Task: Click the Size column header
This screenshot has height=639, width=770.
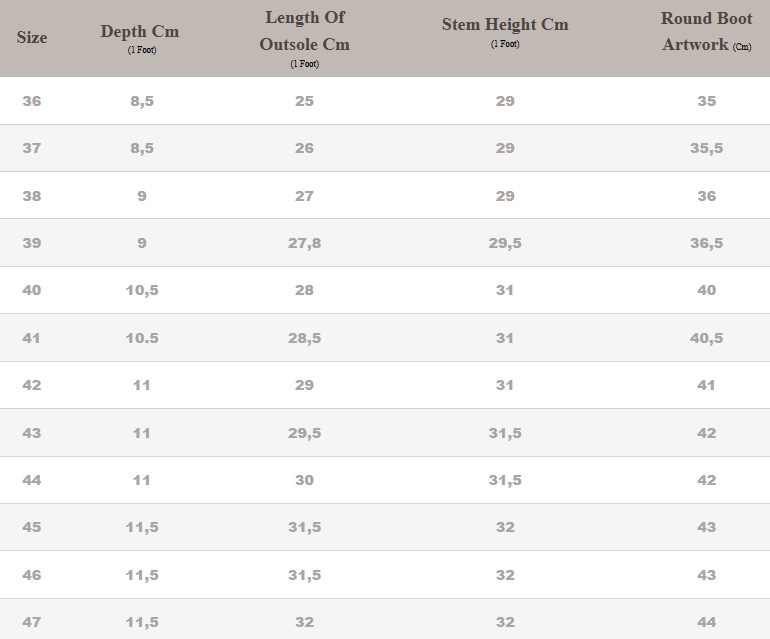Action: click(x=32, y=38)
